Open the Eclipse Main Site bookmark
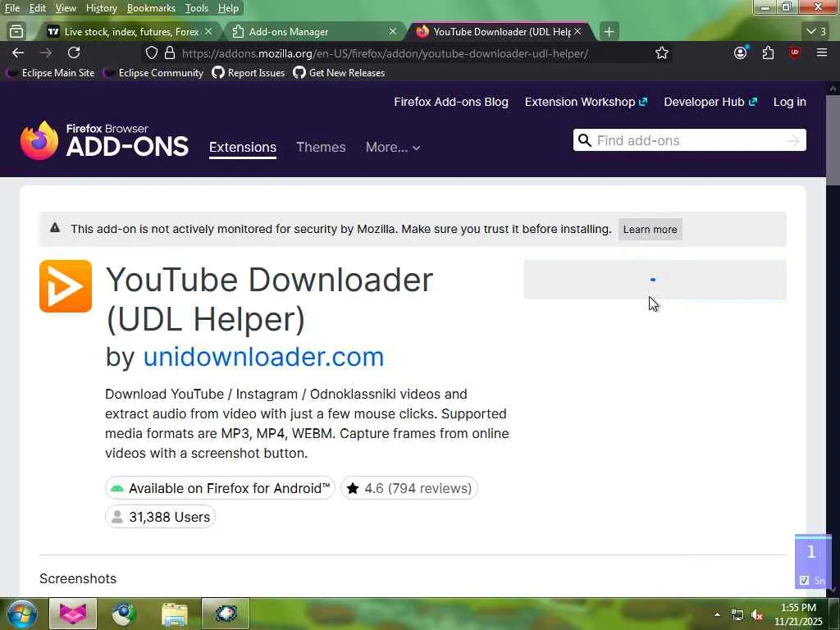Image resolution: width=840 pixels, height=630 pixels. 50,73
